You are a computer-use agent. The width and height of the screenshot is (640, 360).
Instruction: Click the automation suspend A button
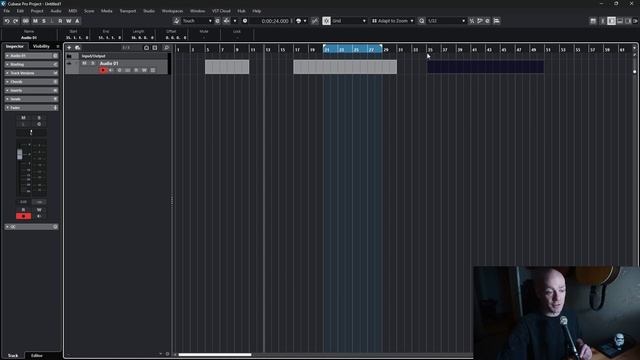point(77,21)
